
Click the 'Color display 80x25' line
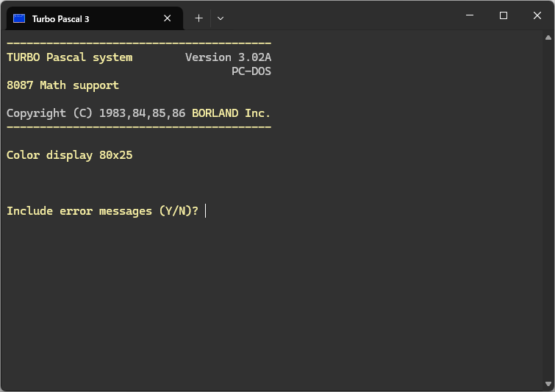(69, 155)
